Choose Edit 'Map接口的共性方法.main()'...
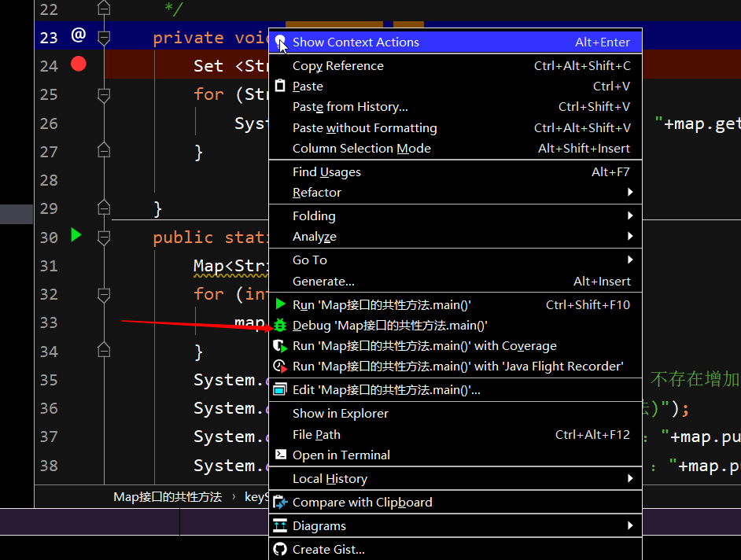The width and height of the screenshot is (741, 560). [455, 390]
